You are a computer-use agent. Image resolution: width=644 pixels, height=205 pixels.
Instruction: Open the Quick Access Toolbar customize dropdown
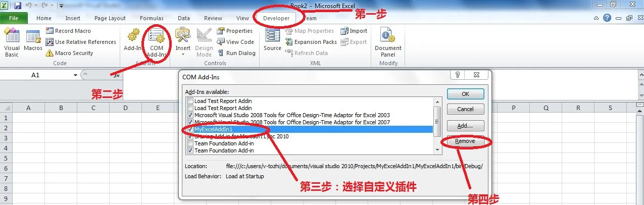(x=61, y=6)
